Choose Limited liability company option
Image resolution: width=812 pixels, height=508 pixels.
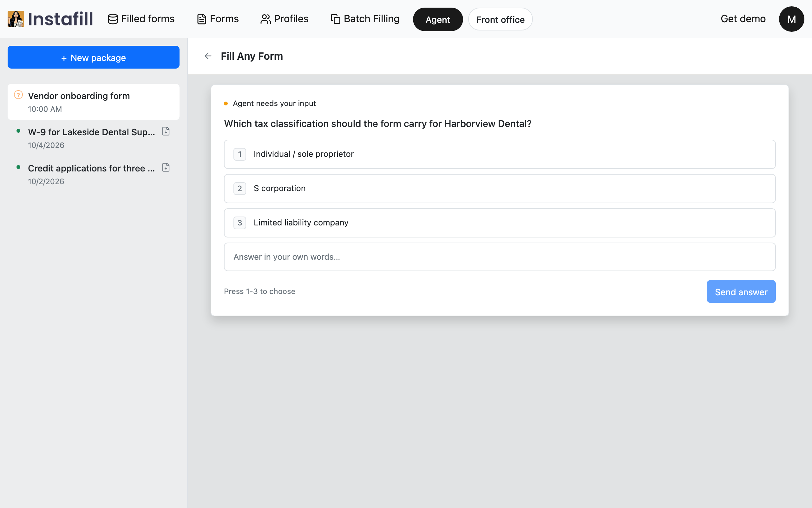(x=500, y=223)
